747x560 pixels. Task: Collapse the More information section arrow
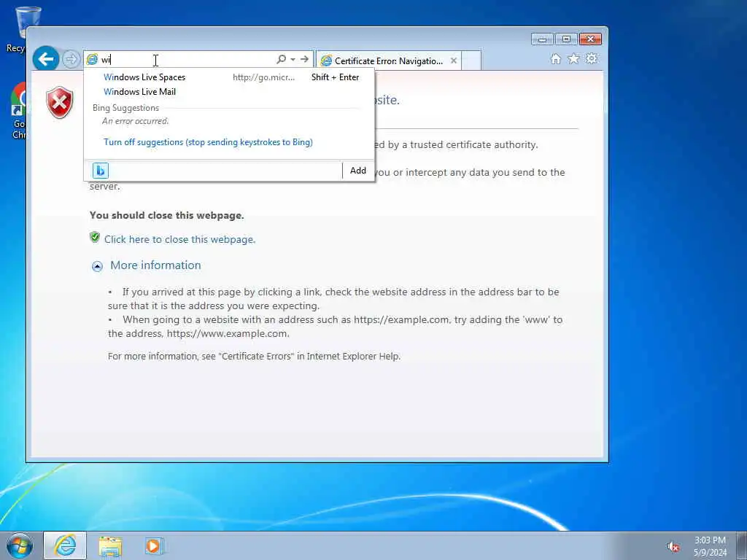[97, 266]
